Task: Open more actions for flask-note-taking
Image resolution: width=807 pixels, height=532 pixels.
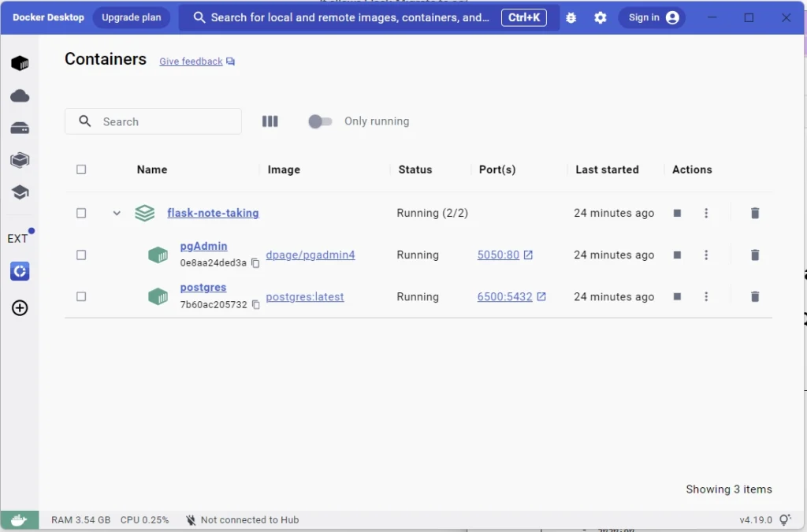Action: 706,213
